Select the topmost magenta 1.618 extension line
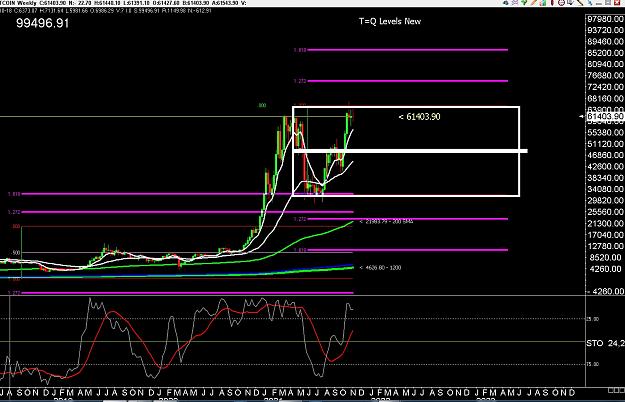This screenshot has height=402, width=625. tap(408, 50)
